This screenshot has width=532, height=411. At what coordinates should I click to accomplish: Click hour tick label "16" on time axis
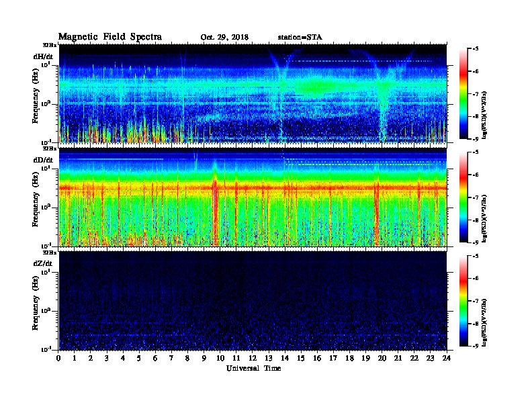317,358
